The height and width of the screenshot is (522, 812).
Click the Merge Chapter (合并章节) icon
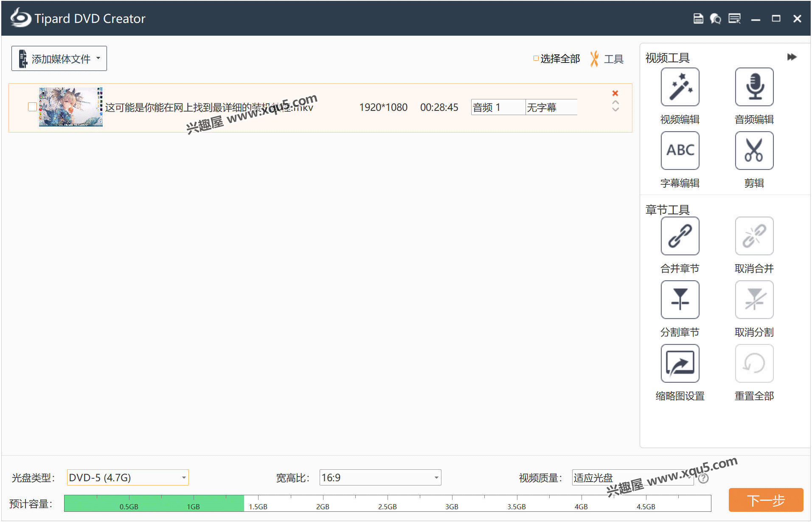(x=680, y=236)
